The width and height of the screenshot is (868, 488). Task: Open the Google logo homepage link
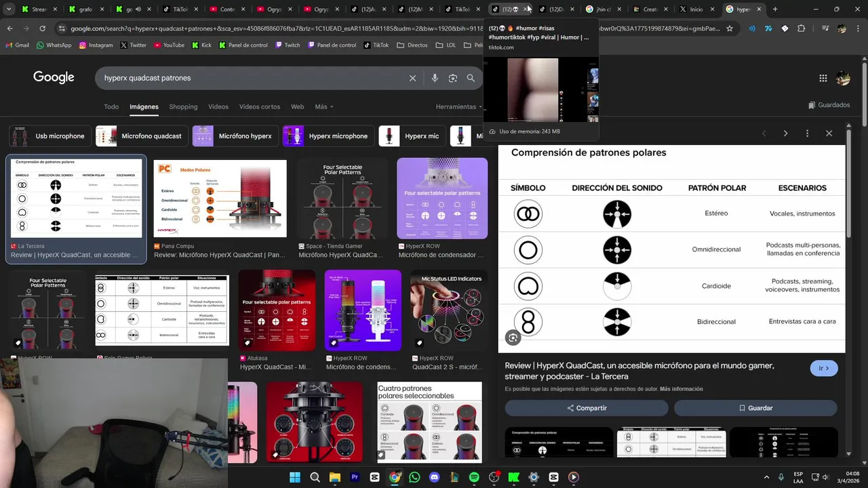point(54,78)
